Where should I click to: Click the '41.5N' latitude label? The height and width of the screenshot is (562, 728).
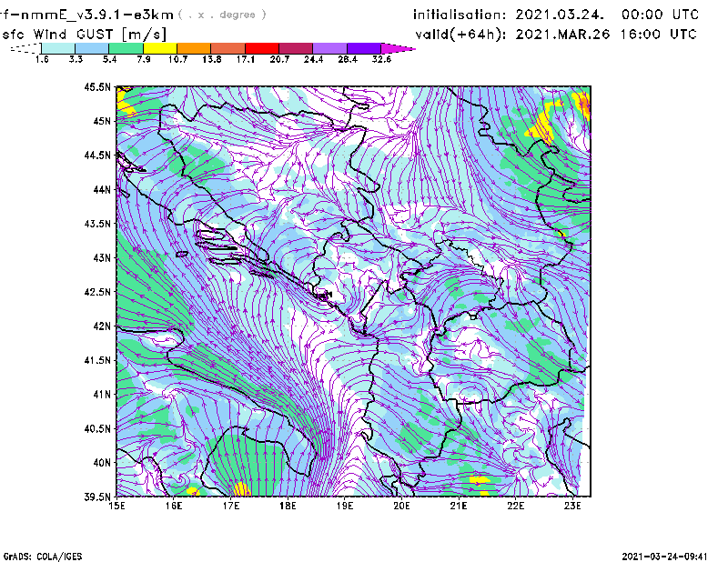click(x=97, y=360)
